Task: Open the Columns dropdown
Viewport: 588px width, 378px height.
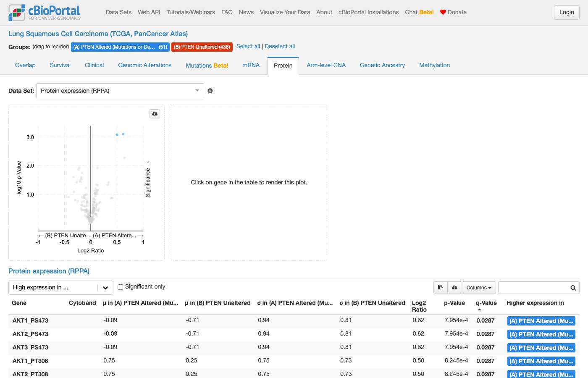Action: pyautogui.click(x=479, y=288)
